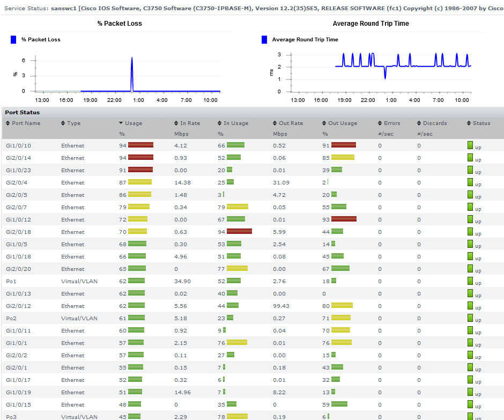Sort table by Port Name column
Viewport: 504px width, 420px height.
(x=23, y=123)
